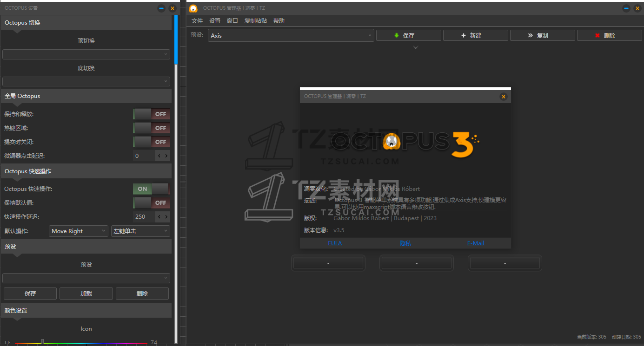Collapse the 预设 section header
Screen dimensions: 644x346
click(x=86, y=246)
